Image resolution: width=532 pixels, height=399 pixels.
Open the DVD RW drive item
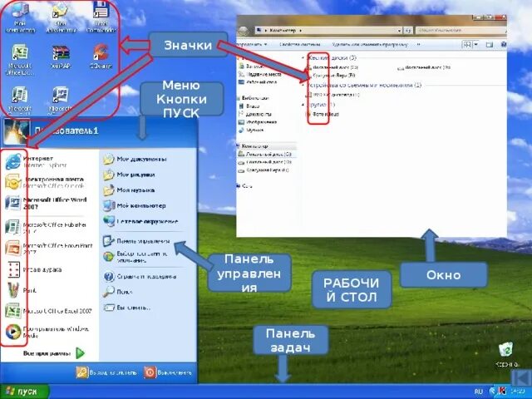pos(332,95)
